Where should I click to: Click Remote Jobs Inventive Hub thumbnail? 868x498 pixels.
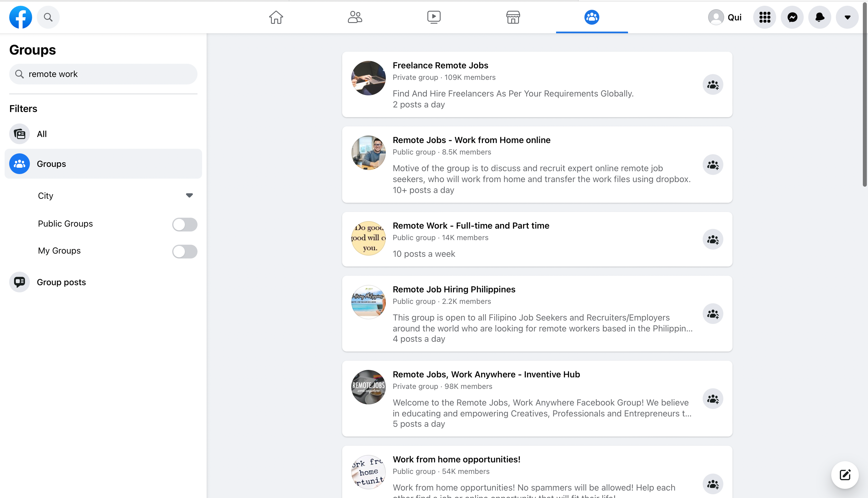point(368,387)
